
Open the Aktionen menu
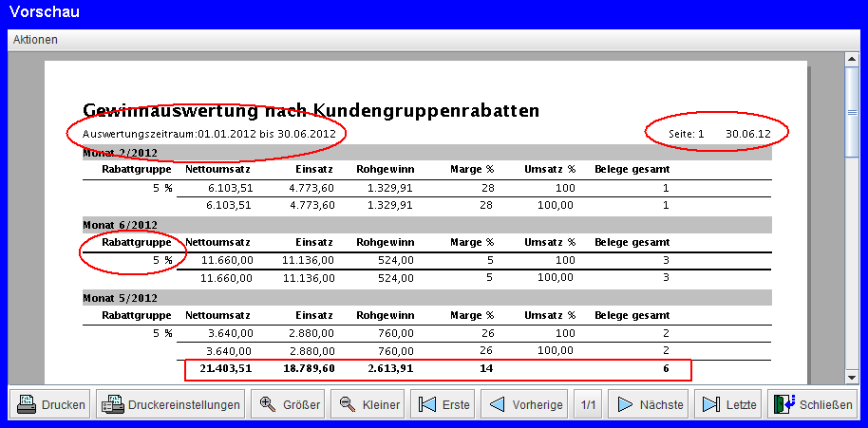click(x=35, y=40)
